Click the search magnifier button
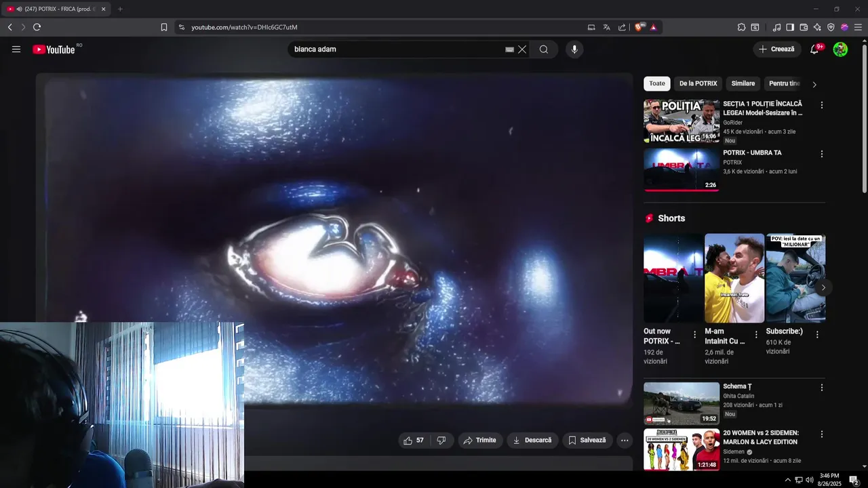The width and height of the screenshot is (868, 488). point(544,49)
